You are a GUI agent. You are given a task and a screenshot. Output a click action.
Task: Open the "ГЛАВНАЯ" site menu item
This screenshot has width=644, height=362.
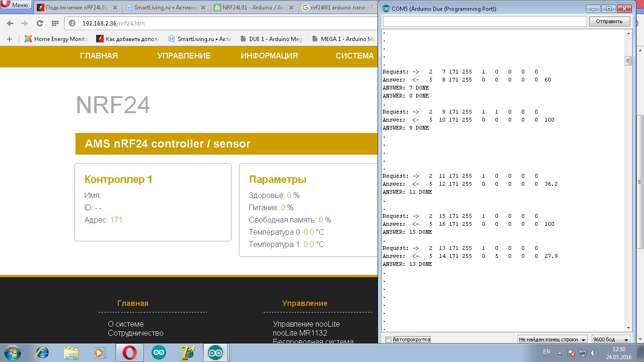point(99,56)
